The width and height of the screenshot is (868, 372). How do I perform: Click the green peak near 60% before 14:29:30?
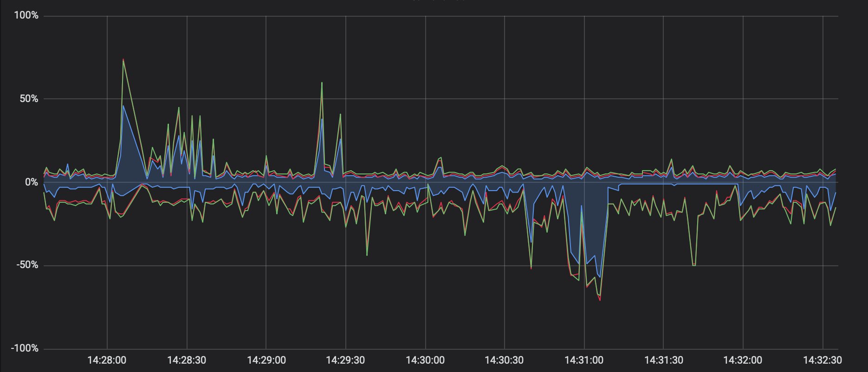tap(322, 83)
